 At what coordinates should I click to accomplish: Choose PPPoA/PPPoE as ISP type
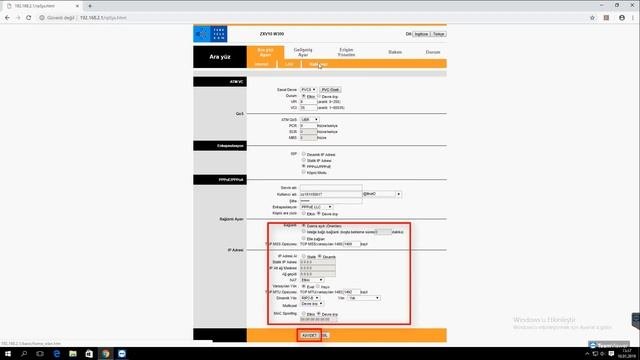(304, 166)
